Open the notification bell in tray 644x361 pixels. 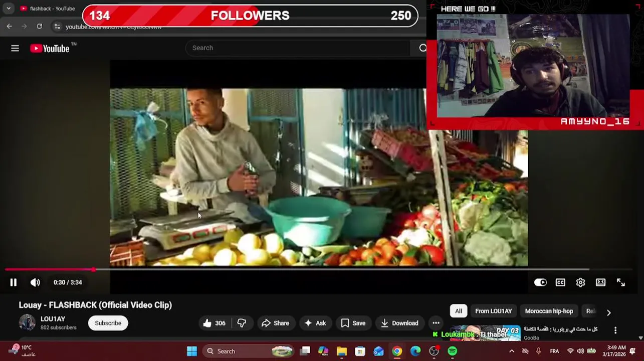coord(632,351)
